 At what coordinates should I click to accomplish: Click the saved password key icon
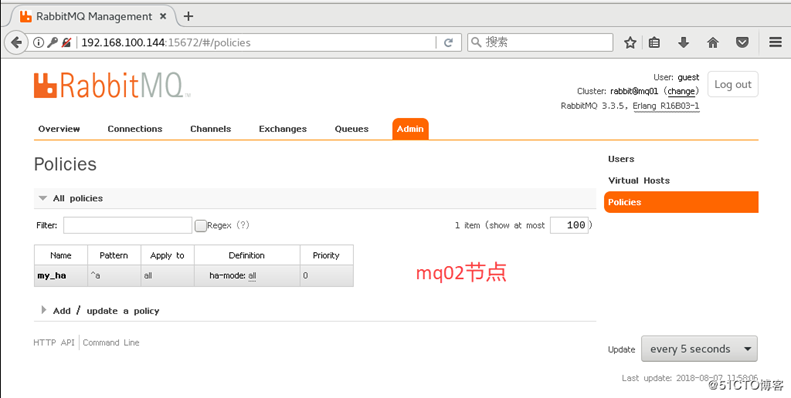52,42
